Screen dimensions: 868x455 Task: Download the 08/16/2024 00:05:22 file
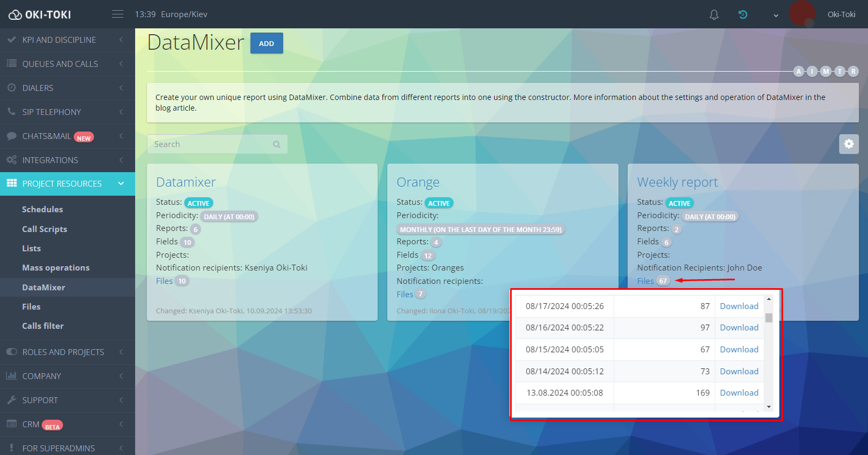pos(739,327)
